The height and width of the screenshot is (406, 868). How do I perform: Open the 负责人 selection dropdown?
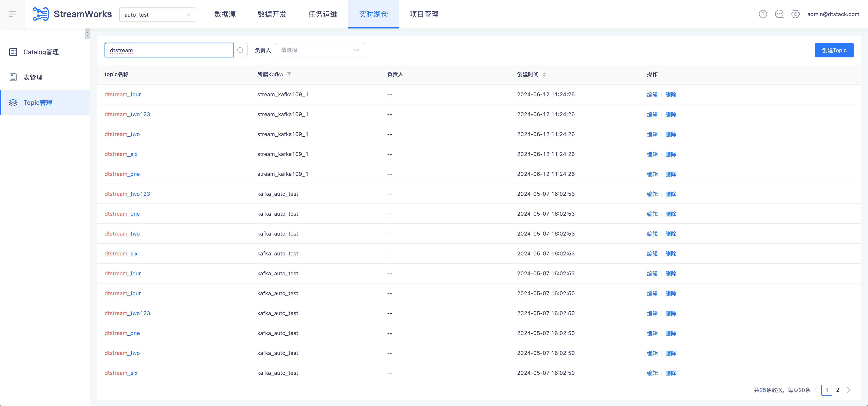pyautogui.click(x=320, y=50)
